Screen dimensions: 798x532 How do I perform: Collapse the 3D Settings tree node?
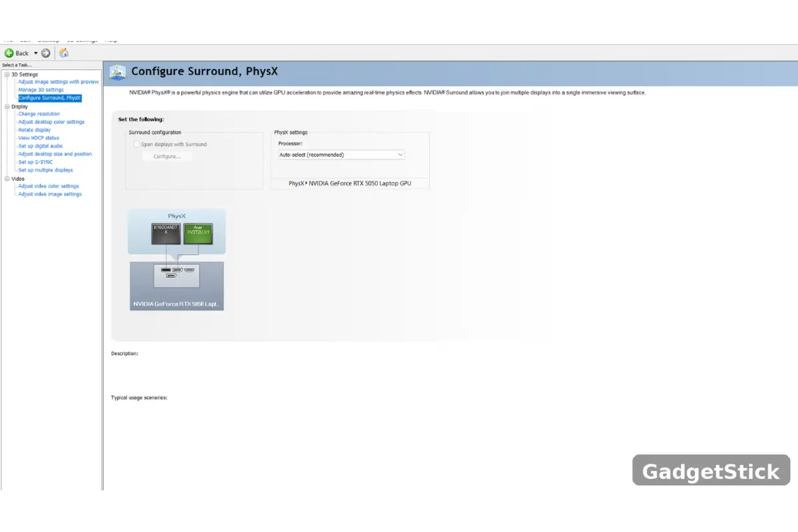point(7,74)
